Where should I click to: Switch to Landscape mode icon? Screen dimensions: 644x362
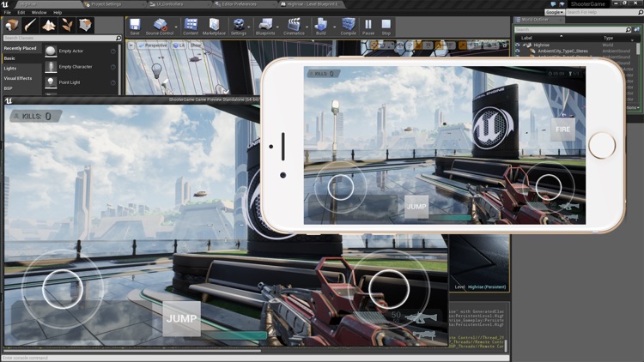pos(49,26)
